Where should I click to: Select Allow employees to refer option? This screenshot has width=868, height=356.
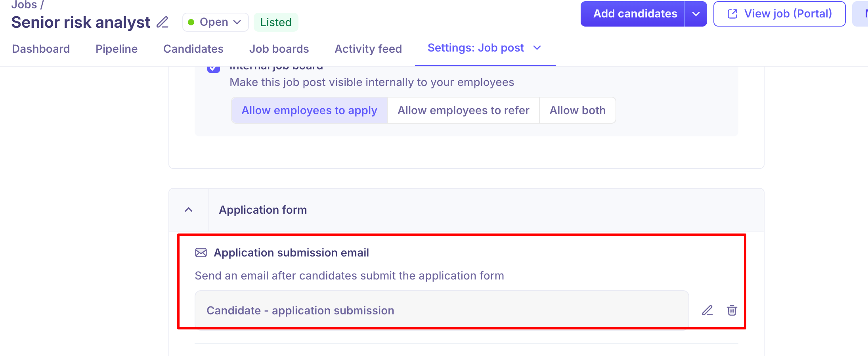(463, 110)
